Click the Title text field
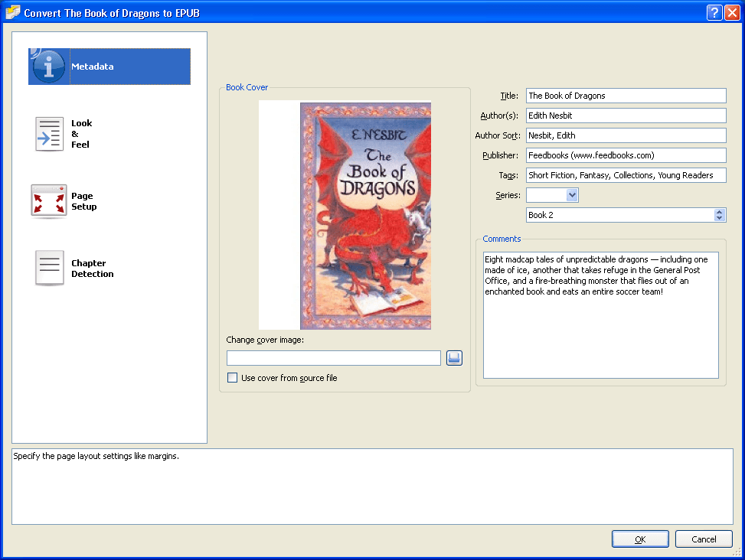 click(626, 96)
